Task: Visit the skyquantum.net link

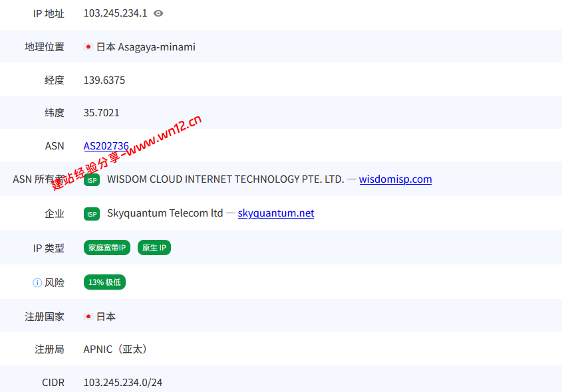Action: (276, 213)
